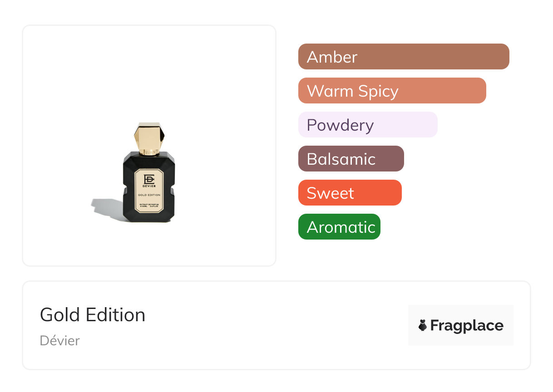Click the word "Spicy" in Warm Spicy
This screenshot has height=392, width=553.
pos(378,91)
